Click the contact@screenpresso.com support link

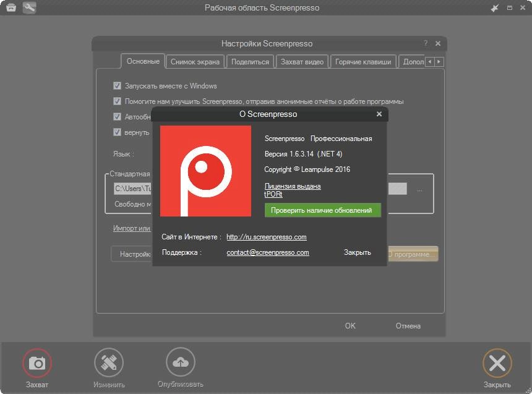click(x=268, y=252)
